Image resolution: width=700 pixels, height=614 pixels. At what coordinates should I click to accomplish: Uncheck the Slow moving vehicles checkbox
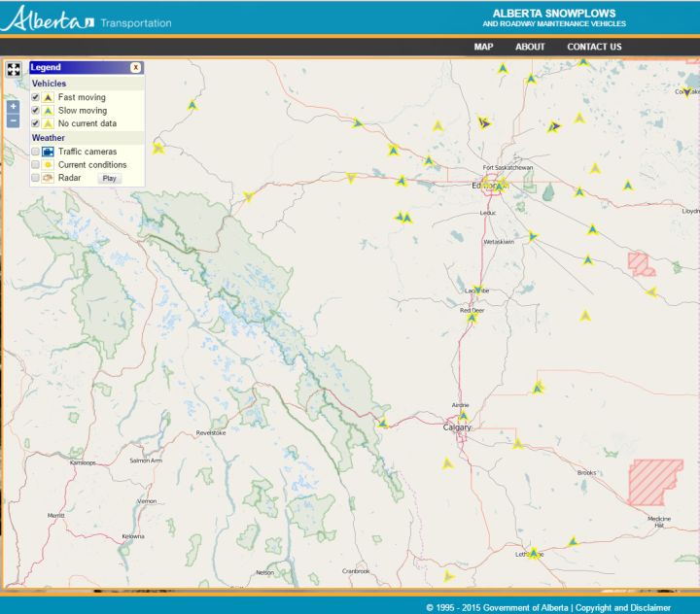(35, 110)
